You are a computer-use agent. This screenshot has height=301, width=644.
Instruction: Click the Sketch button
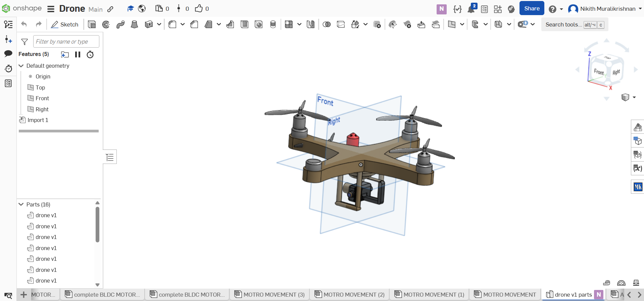pos(65,24)
